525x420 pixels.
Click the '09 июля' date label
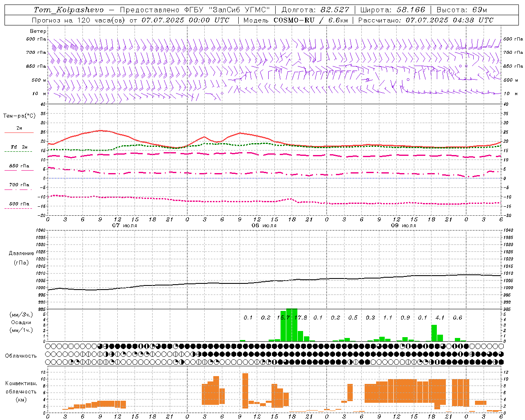(x=404, y=226)
